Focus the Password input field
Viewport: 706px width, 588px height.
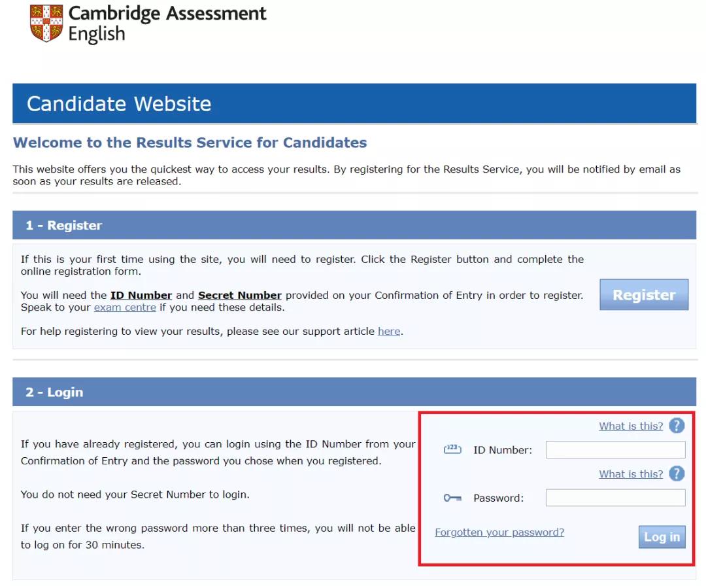tap(615, 498)
